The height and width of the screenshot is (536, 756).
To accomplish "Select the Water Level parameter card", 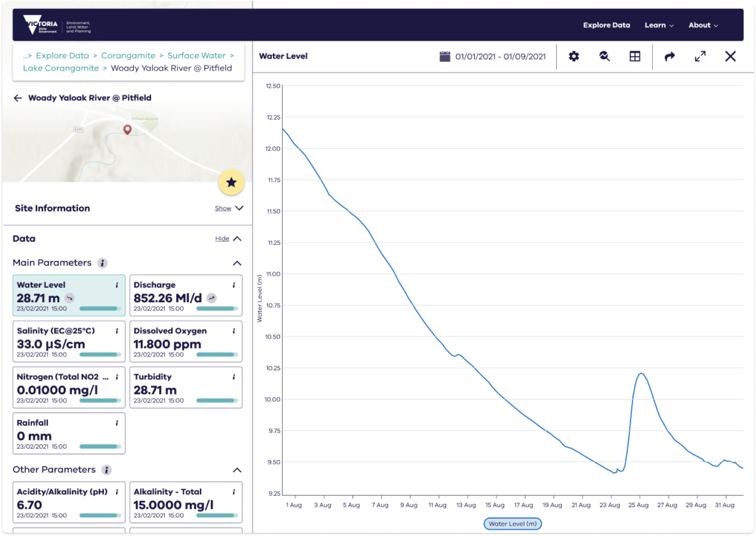I will tap(69, 296).
